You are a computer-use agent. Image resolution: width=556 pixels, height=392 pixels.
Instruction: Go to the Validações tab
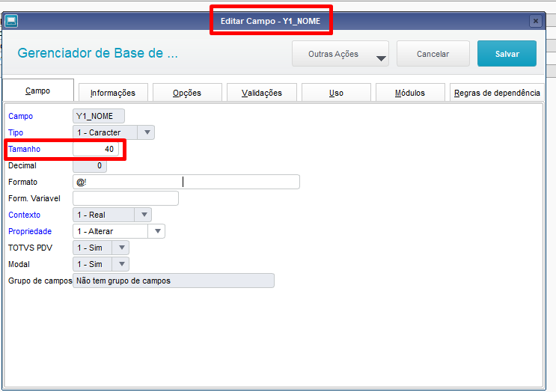point(262,93)
